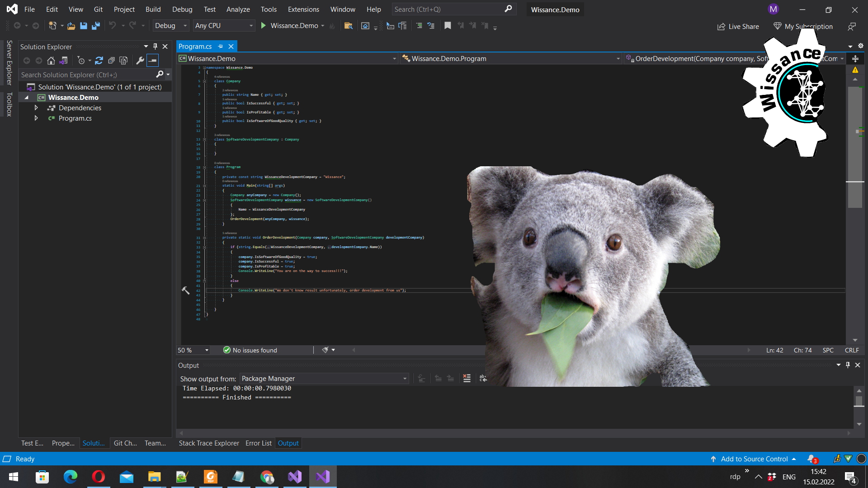Click the Open File folder icon
This screenshot has width=868, height=488.
pos(71,26)
